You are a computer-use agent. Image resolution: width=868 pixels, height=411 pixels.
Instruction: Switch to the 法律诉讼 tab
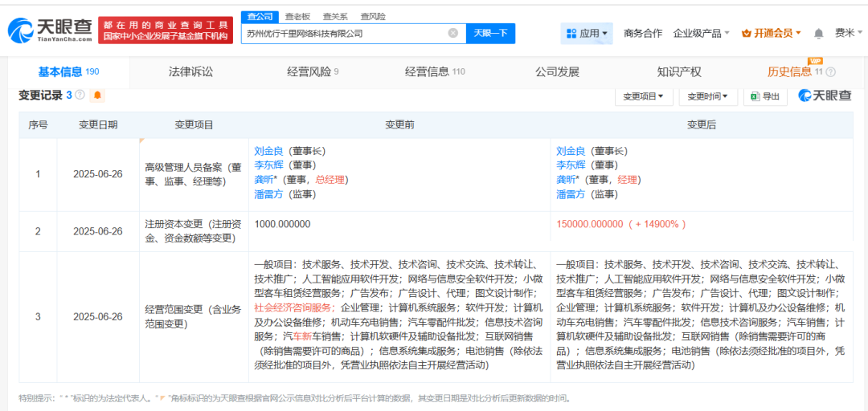190,71
